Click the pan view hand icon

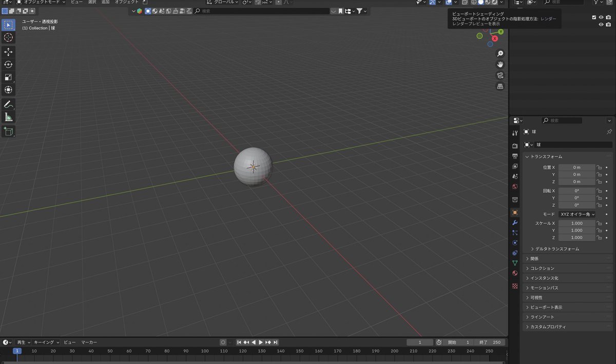(x=500, y=65)
